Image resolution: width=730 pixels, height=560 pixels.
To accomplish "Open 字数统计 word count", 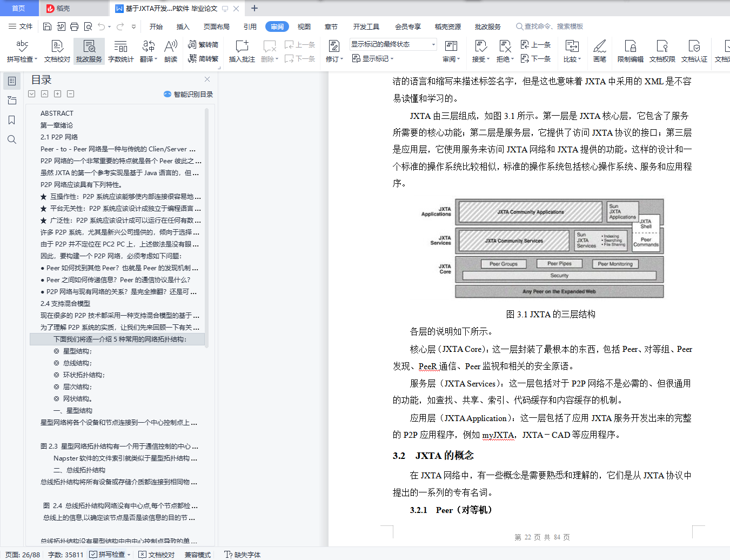I will tap(121, 51).
